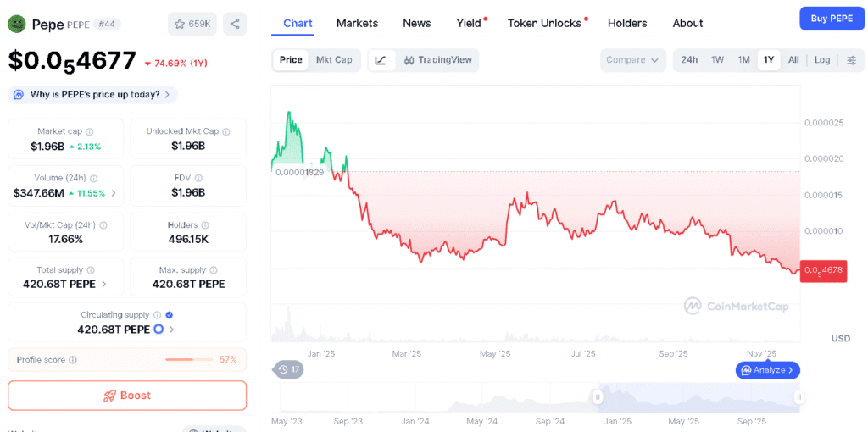Open chart settings sliders icon
This screenshot has height=432, width=868.
852,60
